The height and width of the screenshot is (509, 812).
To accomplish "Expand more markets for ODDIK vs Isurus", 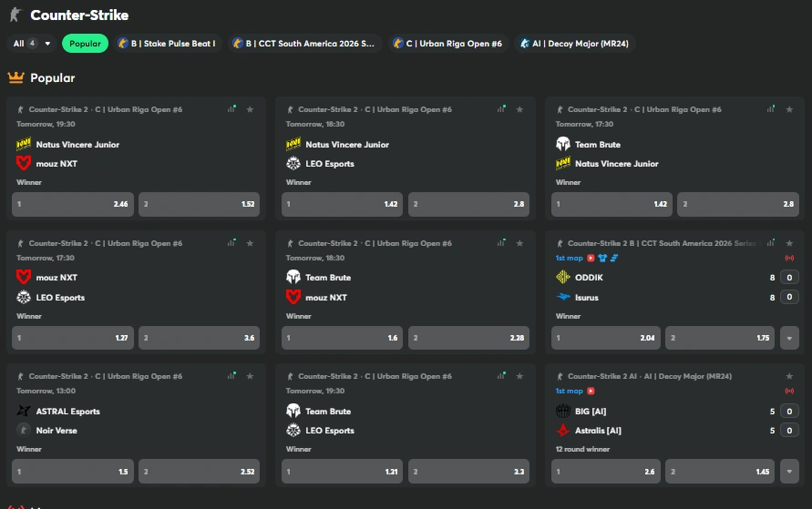I will (789, 339).
